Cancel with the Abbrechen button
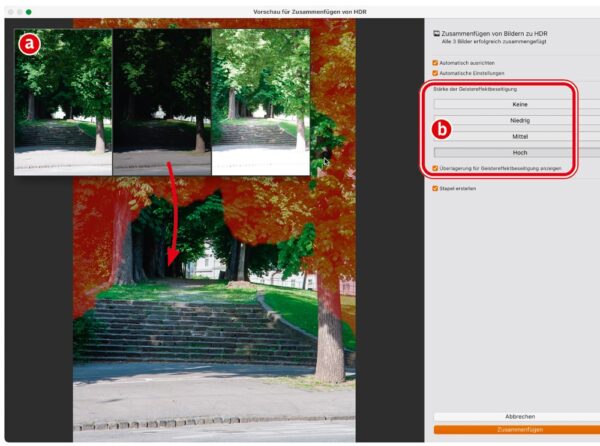 tap(517, 417)
